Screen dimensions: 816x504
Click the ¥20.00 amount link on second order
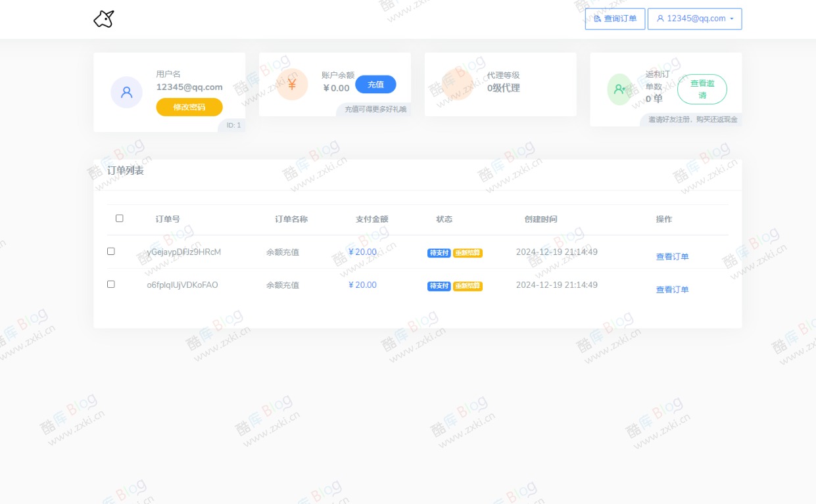click(x=362, y=285)
